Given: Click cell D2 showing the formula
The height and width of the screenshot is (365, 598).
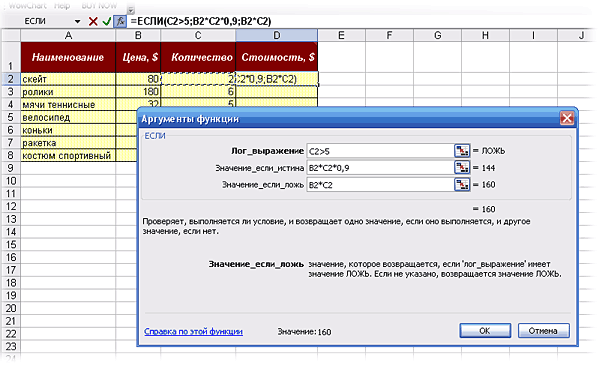Looking at the screenshot, I should pyautogui.click(x=276, y=79).
